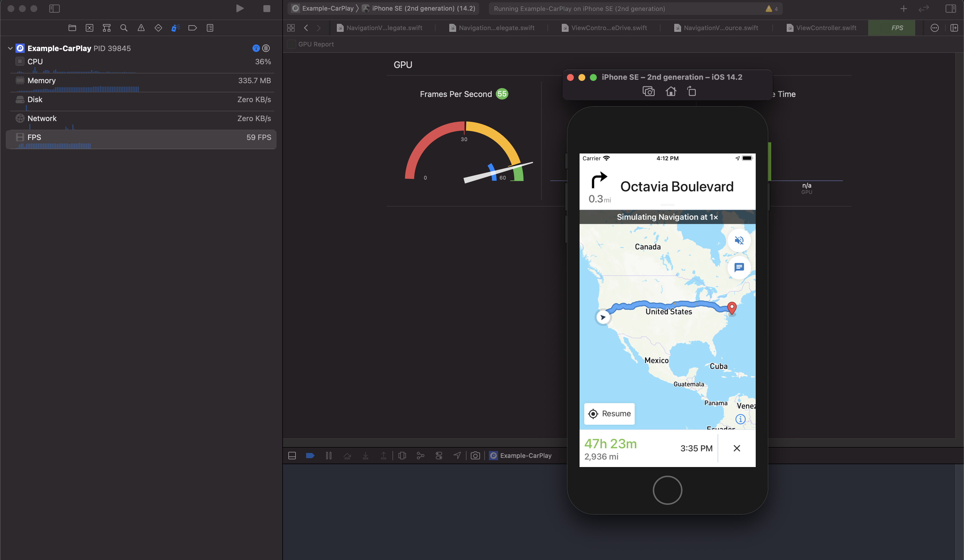Open the Issue navigator warning icon
This screenshot has height=560, width=964.
tap(141, 28)
